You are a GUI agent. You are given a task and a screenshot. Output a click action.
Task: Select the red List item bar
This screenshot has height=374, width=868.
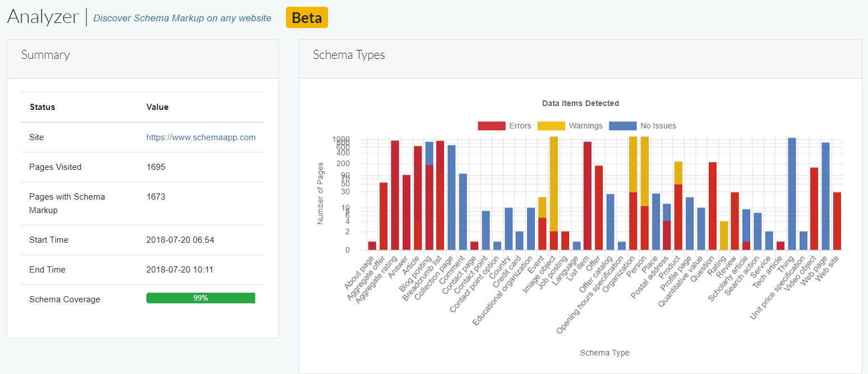[588, 196]
